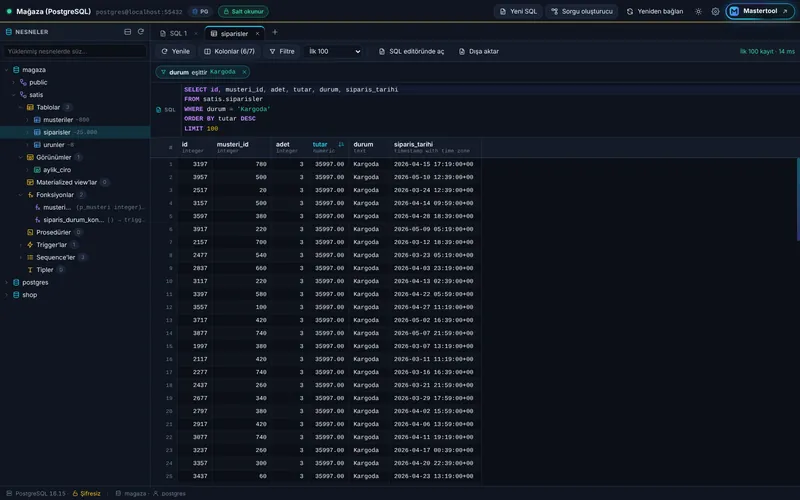
Task: Click the Şifresiz status bar entry
Action: (86, 493)
